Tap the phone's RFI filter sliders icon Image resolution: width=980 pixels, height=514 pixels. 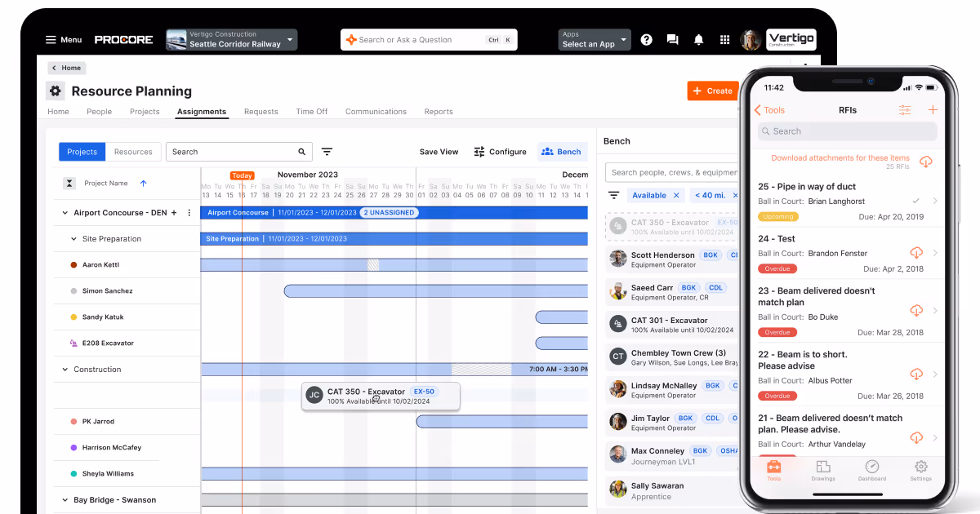[x=905, y=110]
